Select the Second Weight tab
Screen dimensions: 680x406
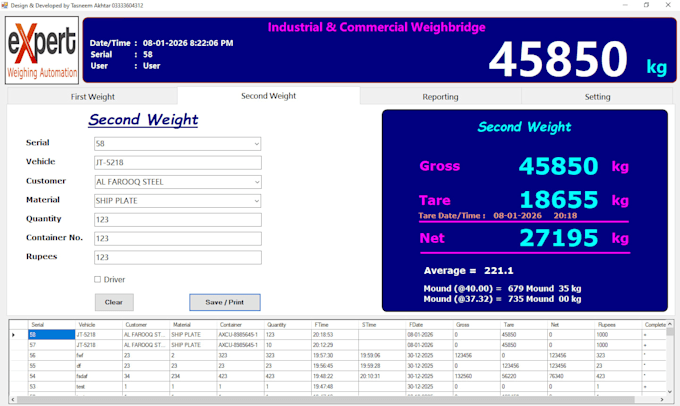[x=268, y=96]
